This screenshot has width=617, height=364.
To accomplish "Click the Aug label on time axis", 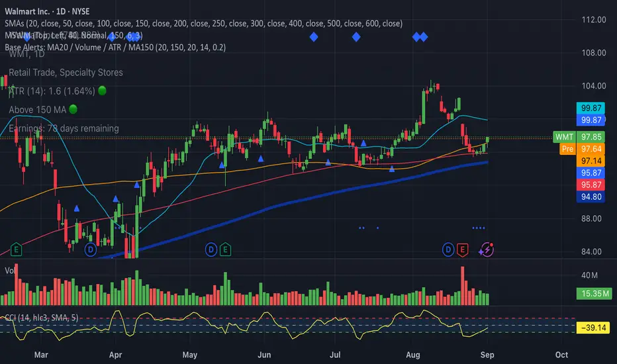I will pyautogui.click(x=413, y=355).
